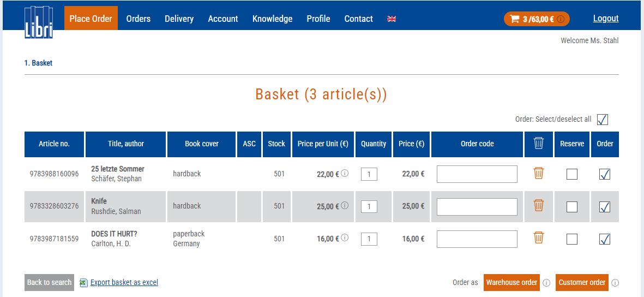Toggle the Select/deselect all checkbox

click(603, 120)
